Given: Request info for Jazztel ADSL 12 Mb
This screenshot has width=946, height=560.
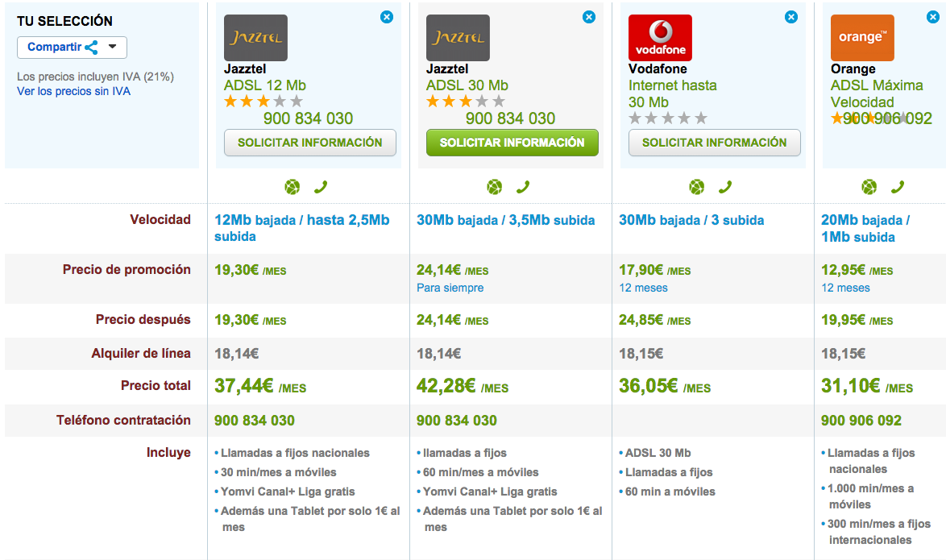Looking at the screenshot, I should [310, 143].
